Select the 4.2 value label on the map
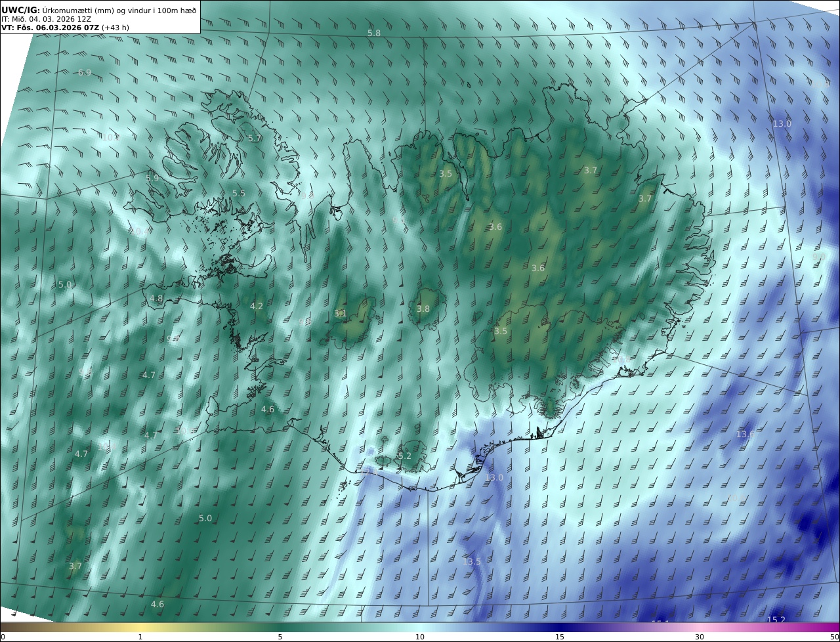 click(x=257, y=306)
